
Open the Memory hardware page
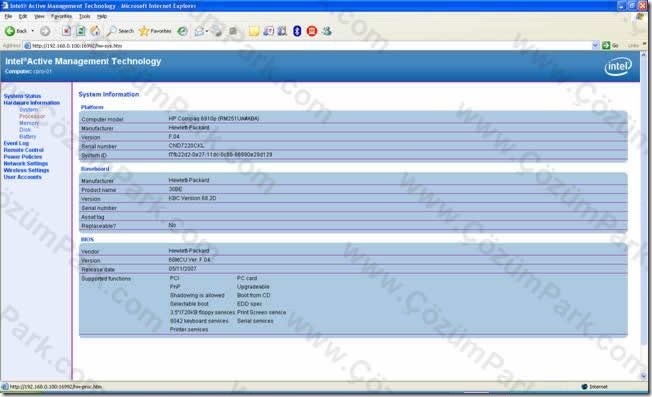(29, 123)
